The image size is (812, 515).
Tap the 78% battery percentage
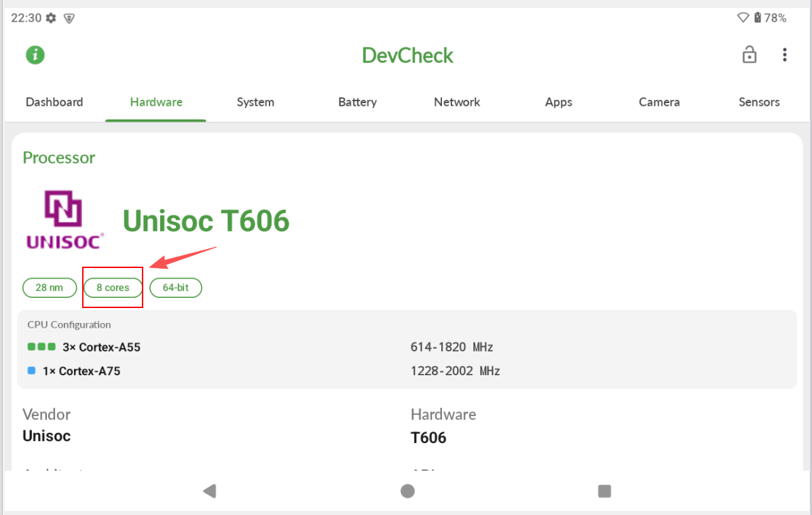tap(775, 18)
